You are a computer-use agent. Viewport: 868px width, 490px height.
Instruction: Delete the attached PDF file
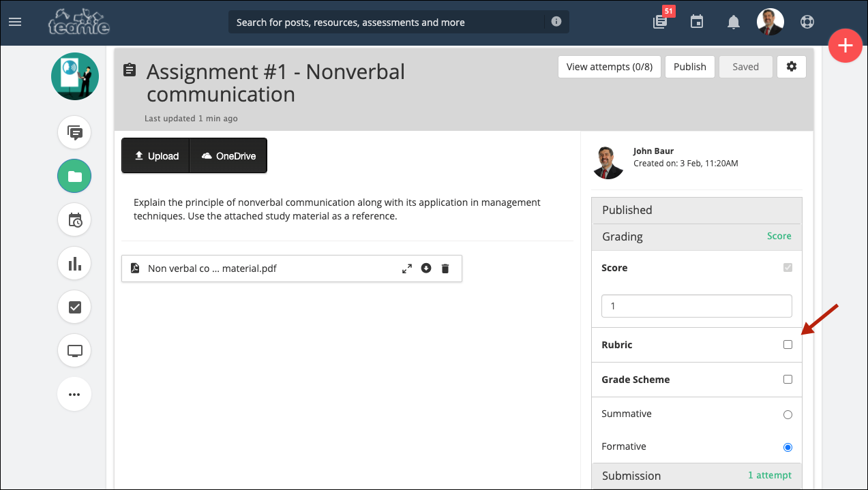pyautogui.click(x=445, y=269)
